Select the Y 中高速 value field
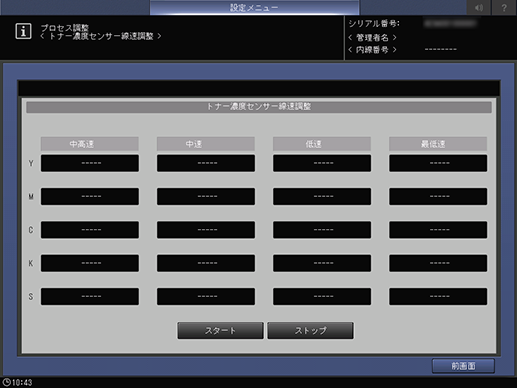The width and height of the screenshot is (517, 388). click(x=90, y=163)
